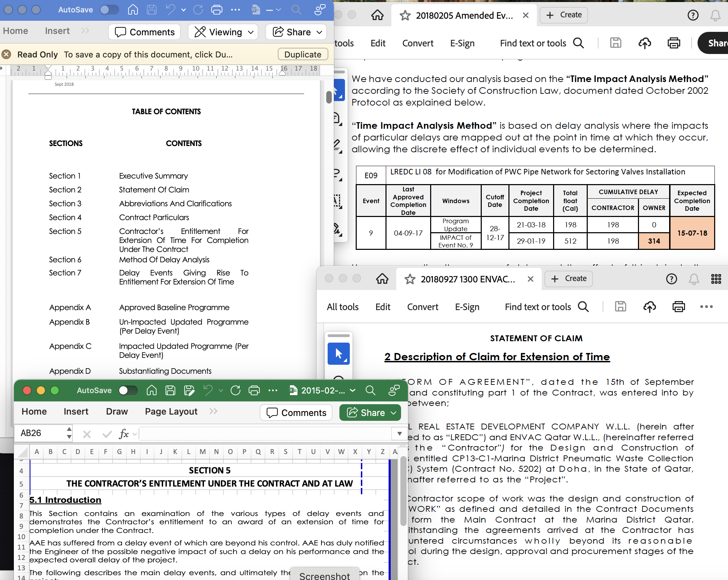
Task: Star the 20180927 1300 ENVAC tab document
Action: click(410, 279)
